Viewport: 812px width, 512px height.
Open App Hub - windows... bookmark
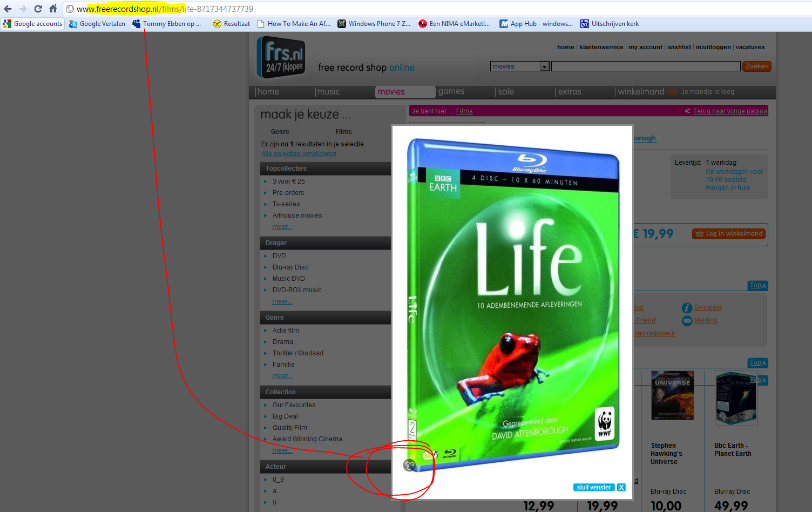536,24
